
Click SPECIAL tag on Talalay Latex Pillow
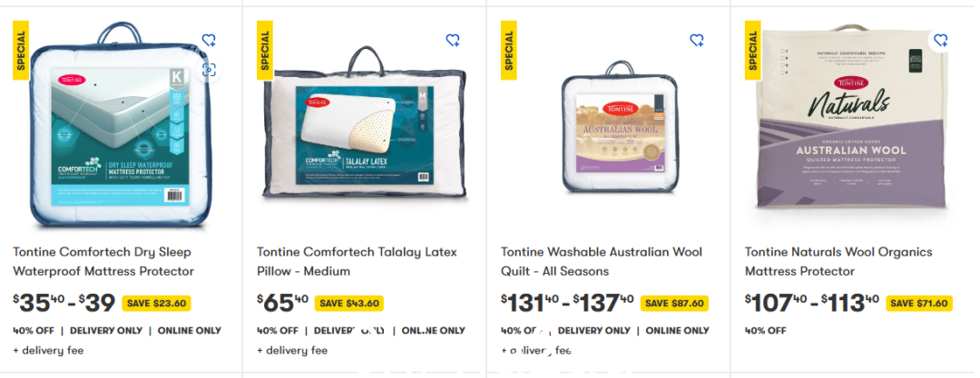click(x=264, y=50)
